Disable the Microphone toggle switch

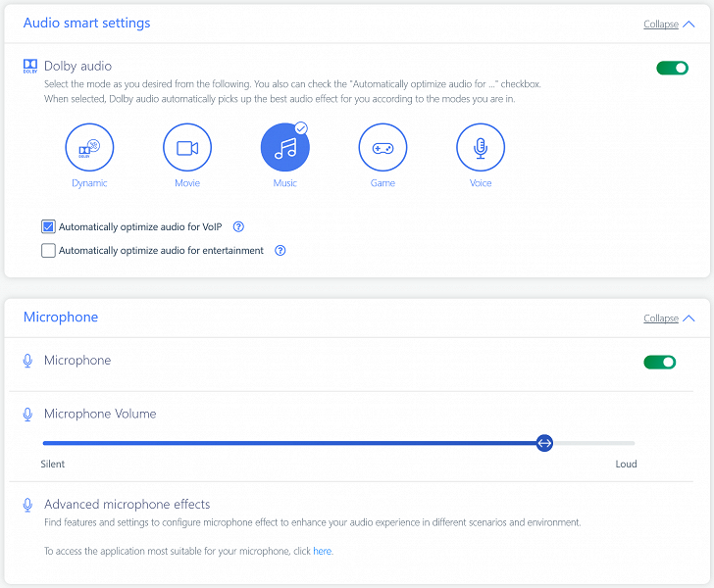pos(660,362)
